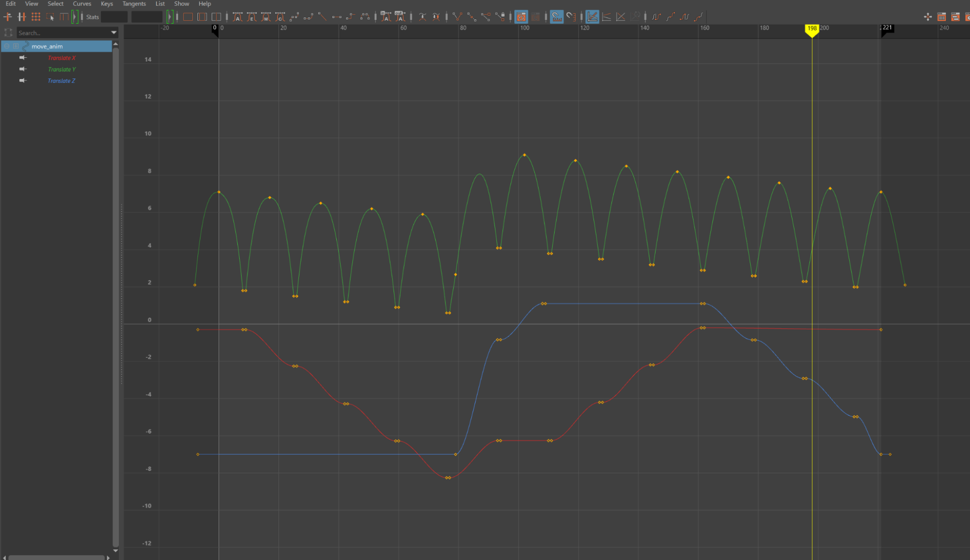Viewport: 970px width, 560px height.
Task: Click the Cycle After with Offset icon
Action: click(698, 17)
